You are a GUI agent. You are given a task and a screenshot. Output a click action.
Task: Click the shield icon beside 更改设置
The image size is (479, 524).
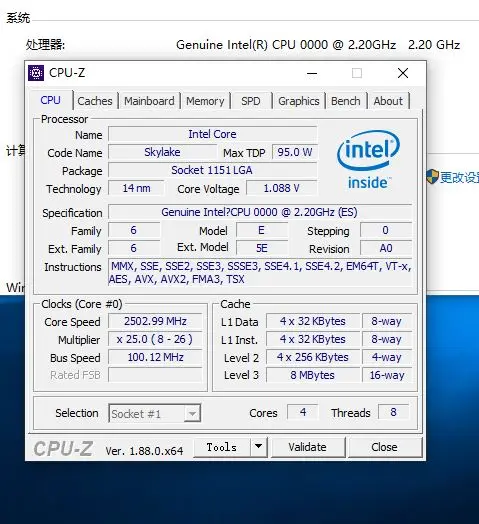pyautogui.click(x=432, y=177)
